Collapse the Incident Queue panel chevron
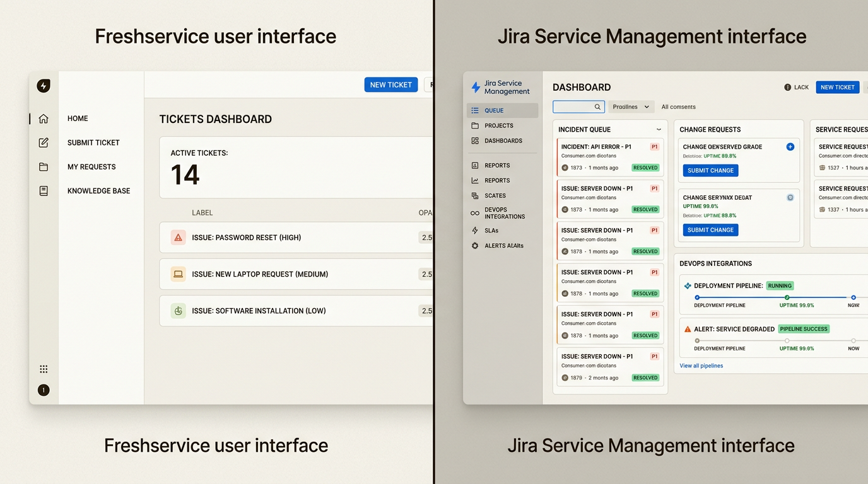This screenshot has height=484, width=868. pyautogui.click(x=660, y=129)
